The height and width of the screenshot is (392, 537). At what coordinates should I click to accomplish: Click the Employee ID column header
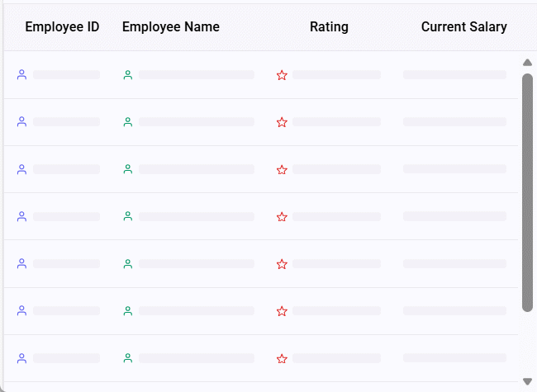pyautogui.click(x=62, y=26)
